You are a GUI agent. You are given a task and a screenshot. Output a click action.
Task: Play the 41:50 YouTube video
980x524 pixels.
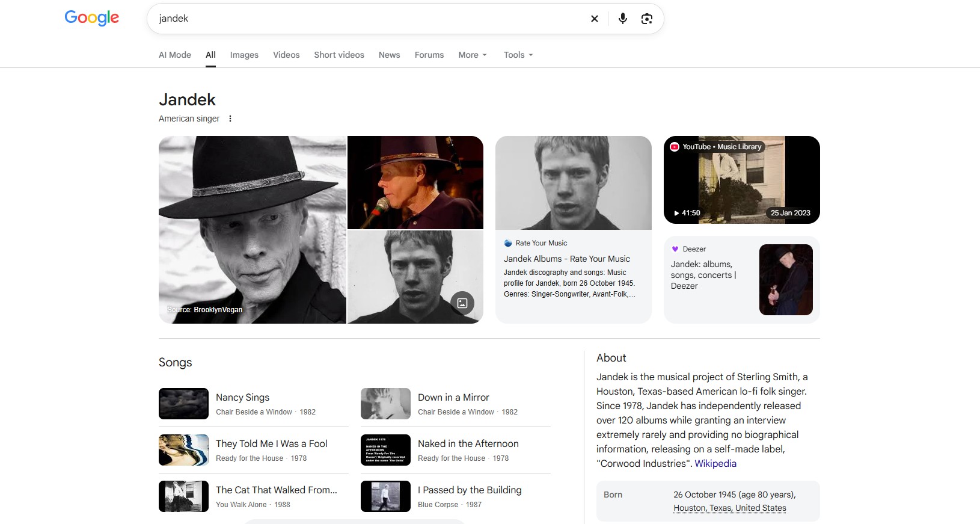(741, 180)
